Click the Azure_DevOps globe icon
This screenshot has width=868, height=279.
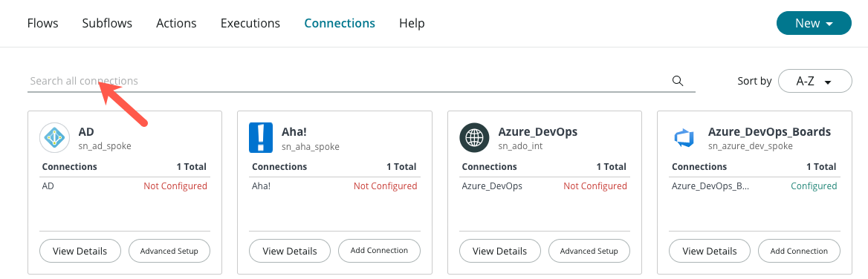point(474,137)
